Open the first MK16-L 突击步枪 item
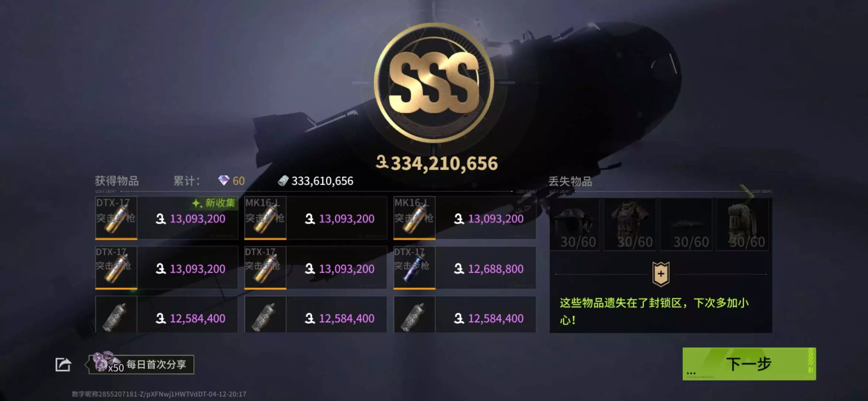 click(316, 218)
